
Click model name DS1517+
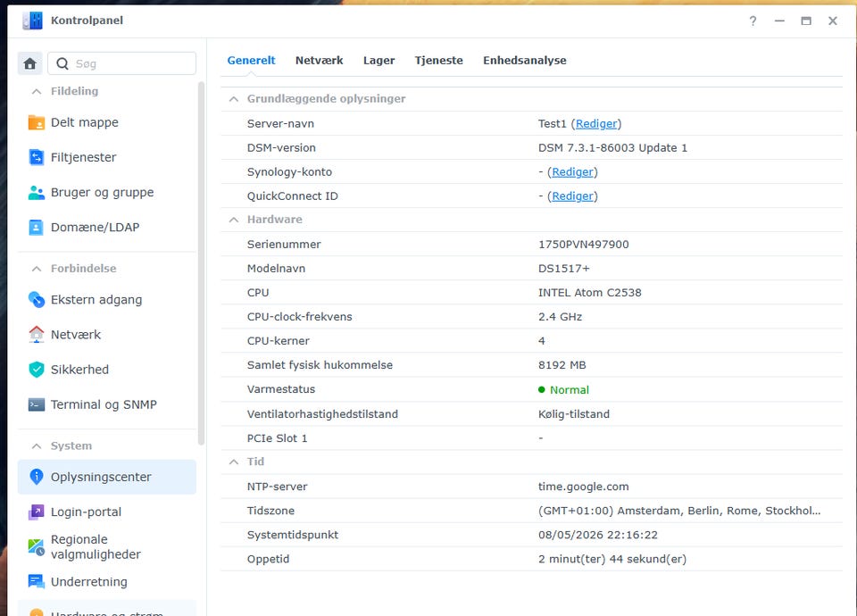[x=563, y=269]
